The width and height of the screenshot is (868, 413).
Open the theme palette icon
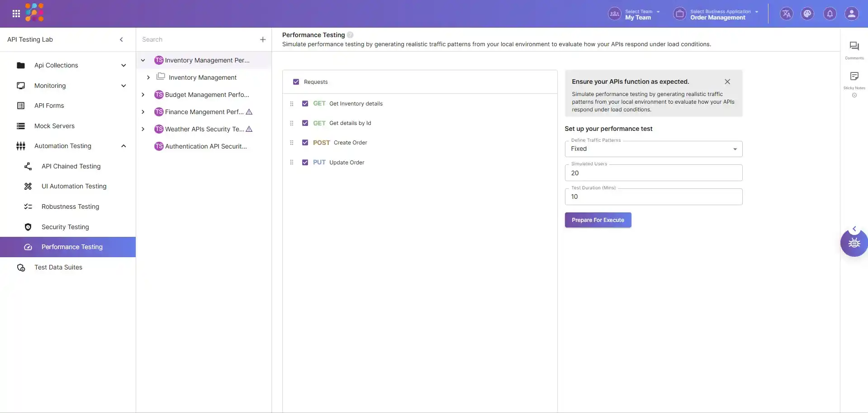tap(807, 14)
